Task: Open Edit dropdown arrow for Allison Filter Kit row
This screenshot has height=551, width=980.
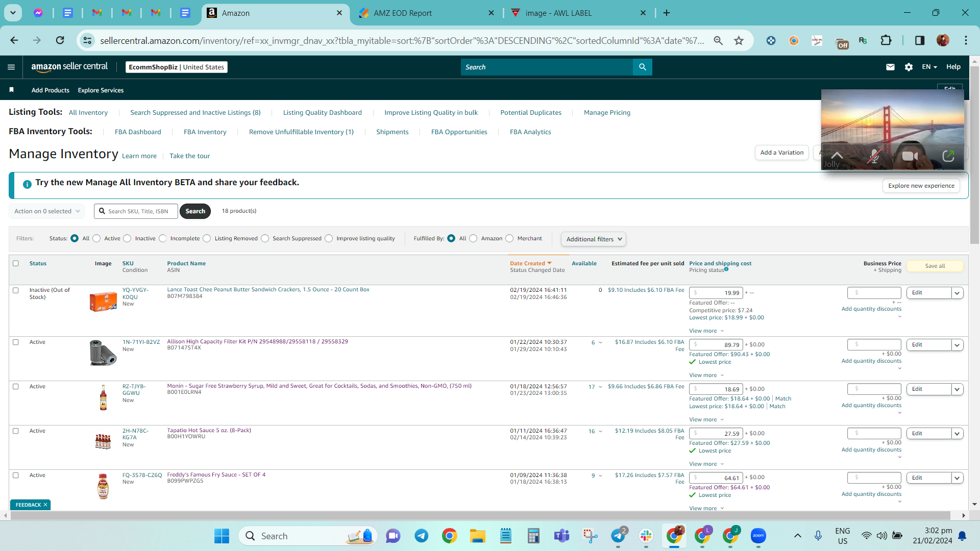Action: click(x=958, y=345)
